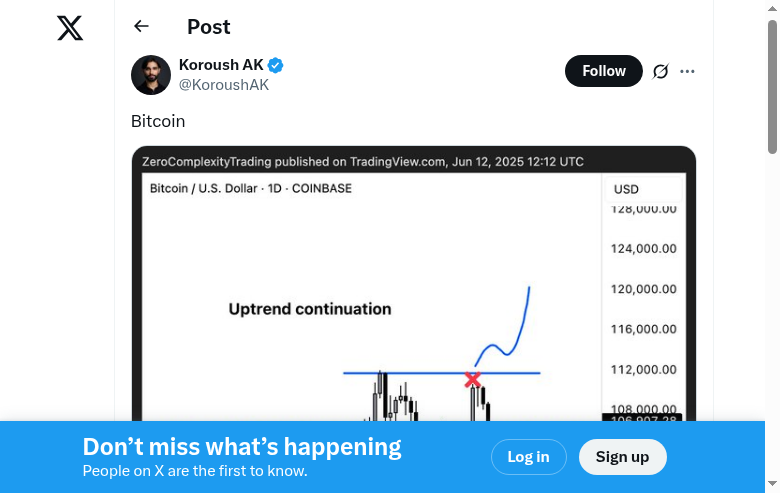
Task: Open Koroush AK's profile avatar
Action: coord(151,75)
